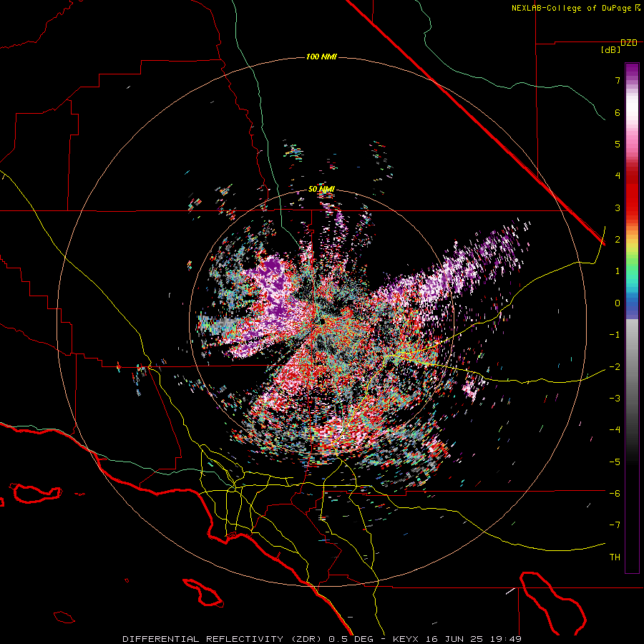
Task: Click the DZD product label
Action: pos(629,43)
